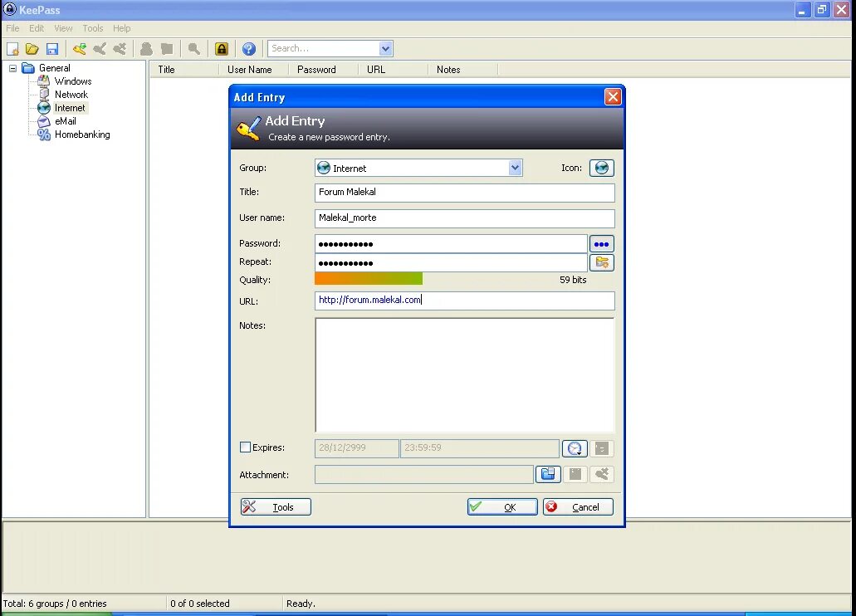Click the remove attachment button
Screen dimensions: 856x616
click(x=602, y=474)
